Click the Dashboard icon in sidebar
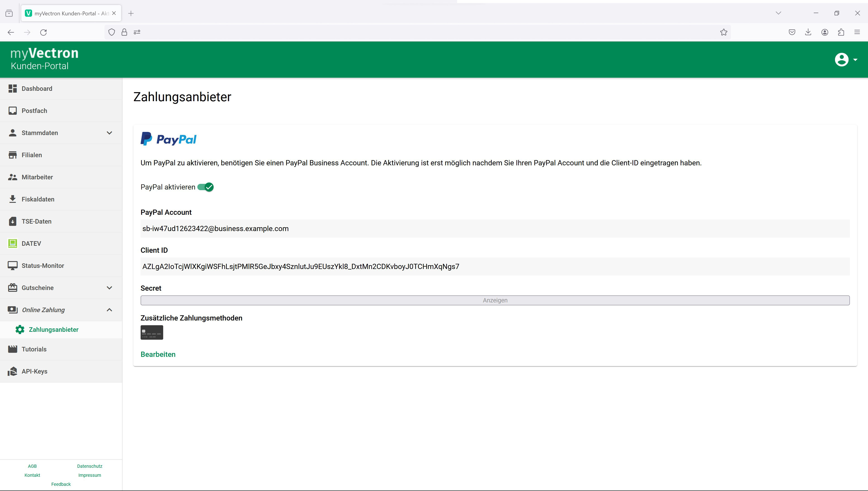 click(12, 89)
